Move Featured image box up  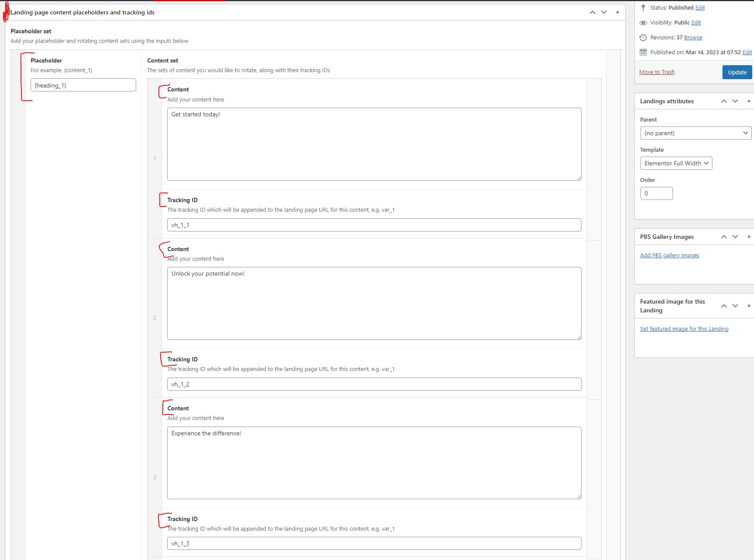tap(724, 306)
